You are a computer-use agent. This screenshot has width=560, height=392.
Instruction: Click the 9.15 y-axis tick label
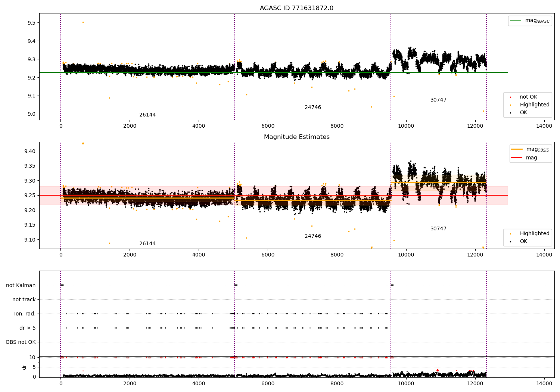[30, 225]
